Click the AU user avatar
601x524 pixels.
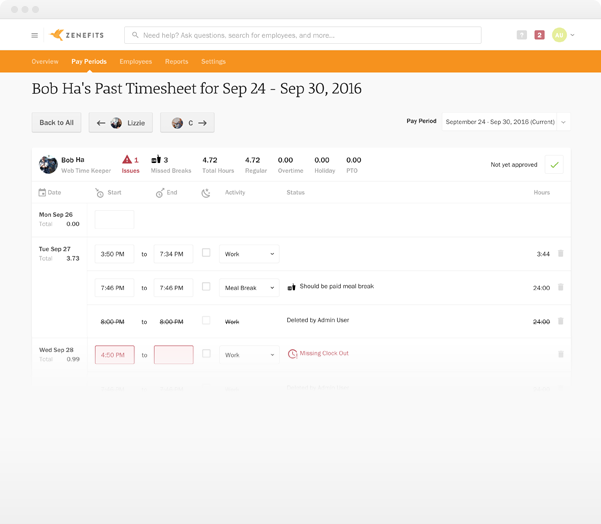click(559, 35)
